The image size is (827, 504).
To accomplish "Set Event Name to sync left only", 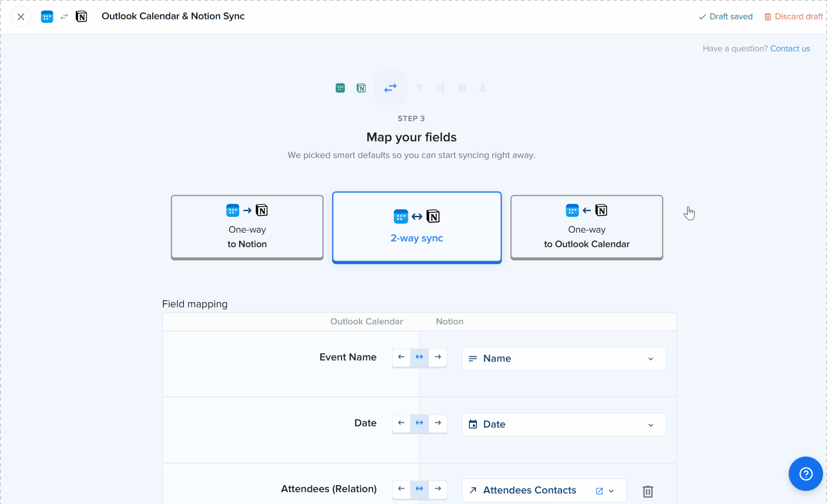I will (x=401, y=357).
